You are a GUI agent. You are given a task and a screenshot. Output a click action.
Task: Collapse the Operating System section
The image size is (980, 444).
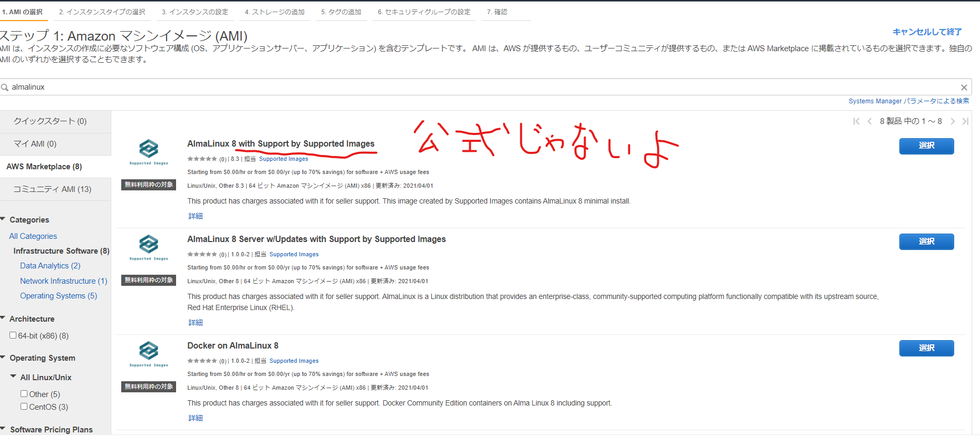[3, 357]
